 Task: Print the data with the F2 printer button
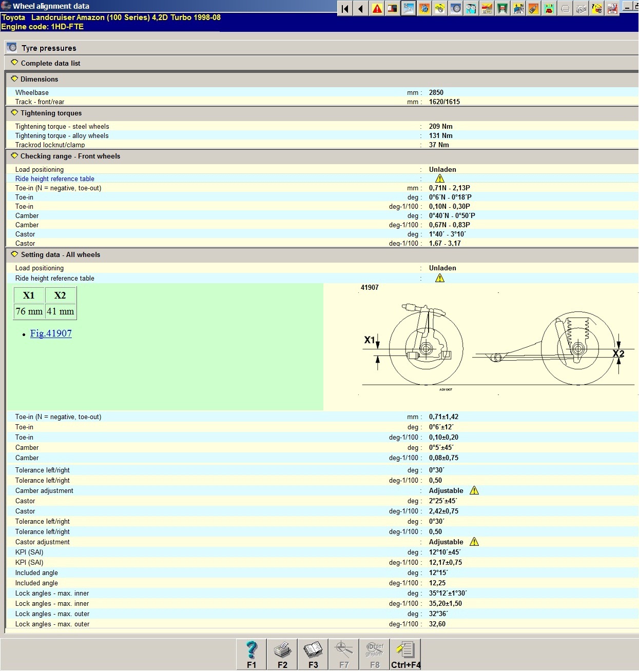282,654
